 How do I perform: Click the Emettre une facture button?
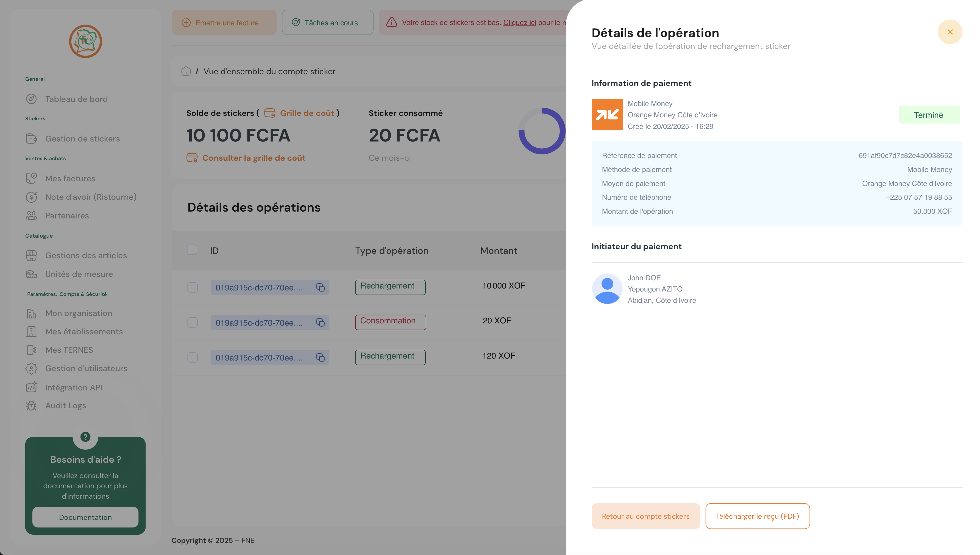[x=224, y=23]
